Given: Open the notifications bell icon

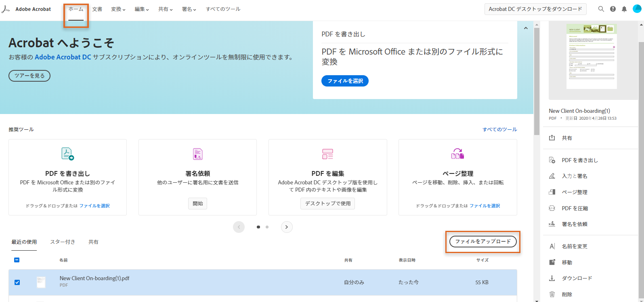Looking at the screenshot, I should [624, 9].
